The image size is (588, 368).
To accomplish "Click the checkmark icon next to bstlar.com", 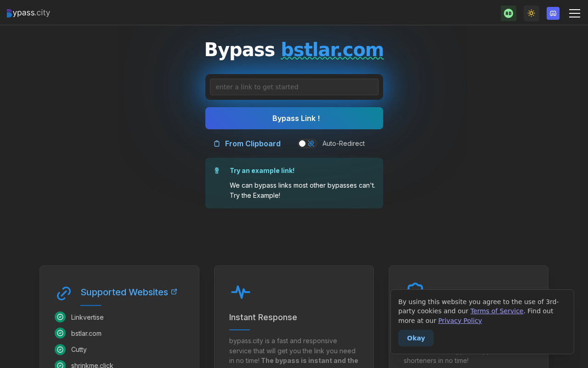I will [60, 333].
